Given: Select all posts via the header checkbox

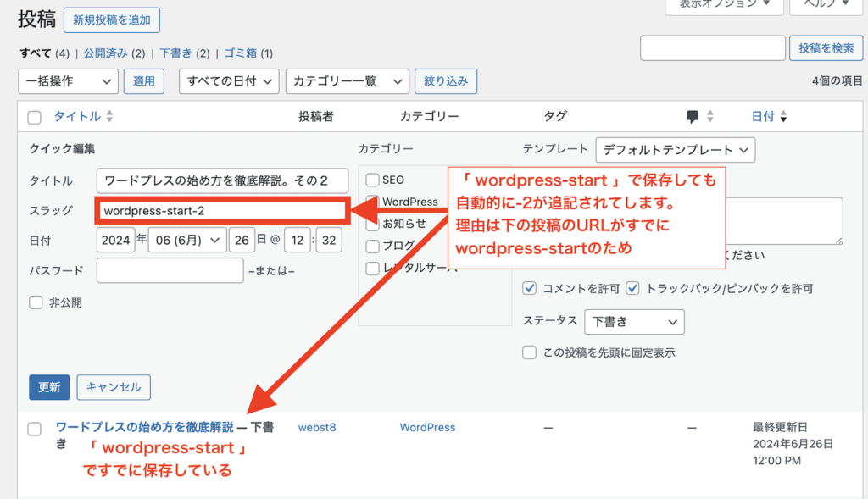Looking at the screenshot, I should [x=35, y=116].
